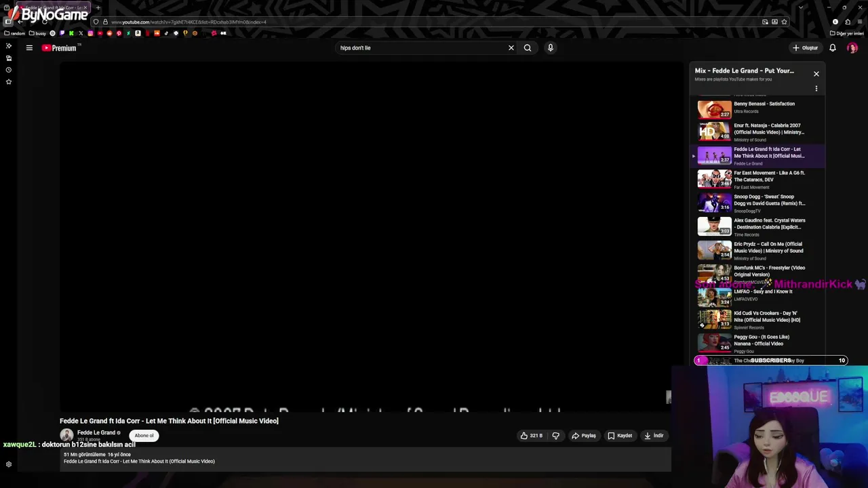
Task: Open the YouTube bookmark icon
Action: point(100,33)
